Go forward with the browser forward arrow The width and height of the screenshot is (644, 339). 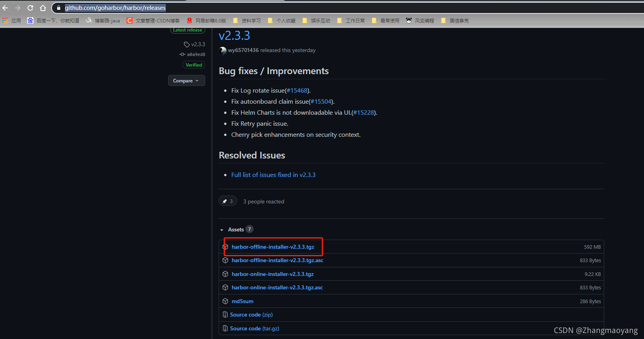[x=18, y=8]
